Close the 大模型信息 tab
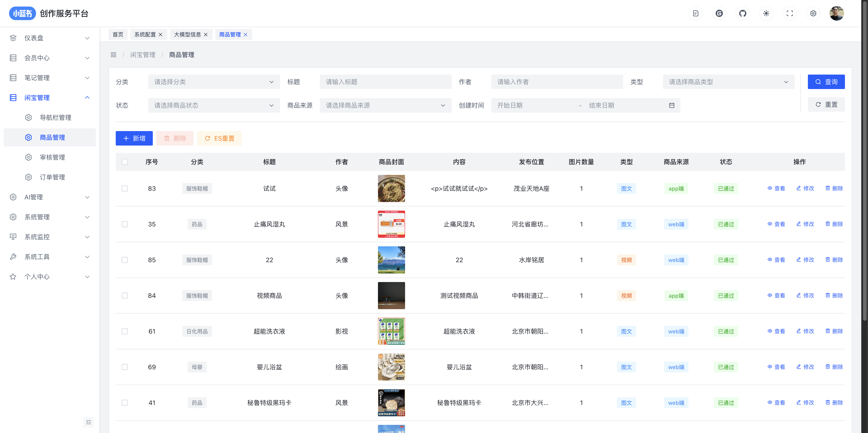Screen dimensions: 868x433 [x=205, y=35]
